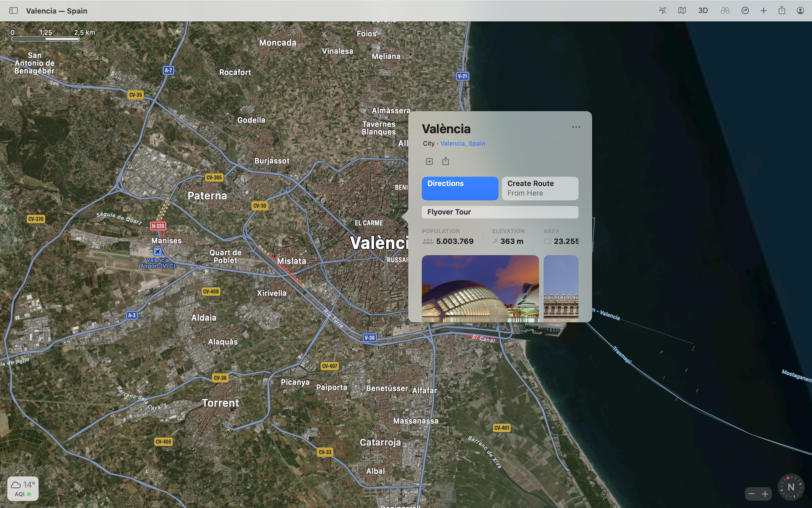Screen dimensions: 812x508
Task: Click the V-30 highway shield
Action: [x=369, y=338]
